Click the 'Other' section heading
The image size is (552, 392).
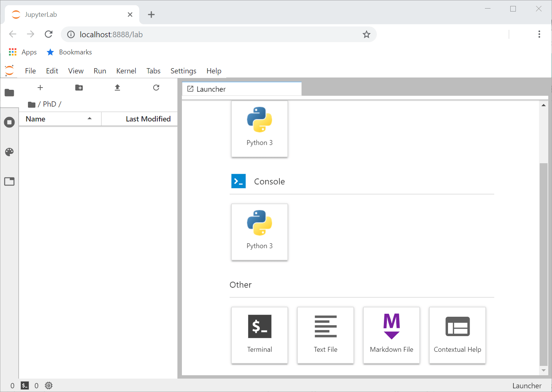coord(240,285)
